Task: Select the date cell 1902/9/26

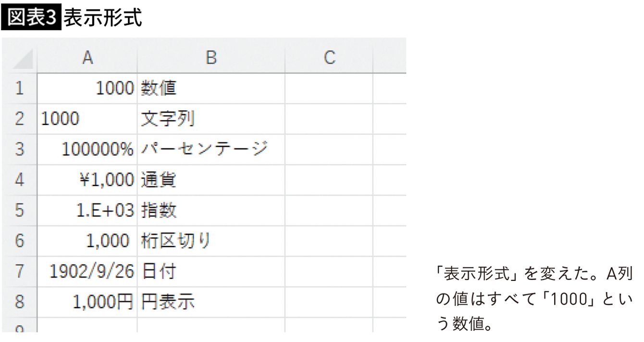Action: [x=87, y=272]
